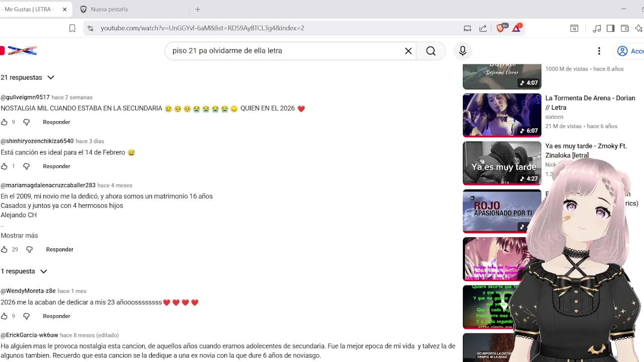The height and width of the screenshot is (362, 644).
Task: Play Ya es muy tarde video thumbnail
Action: tap(502, 163)
